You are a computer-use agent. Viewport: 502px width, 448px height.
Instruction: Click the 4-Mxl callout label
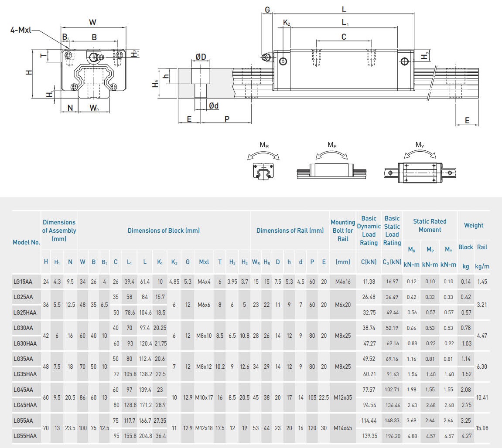[x=21, y=31]
